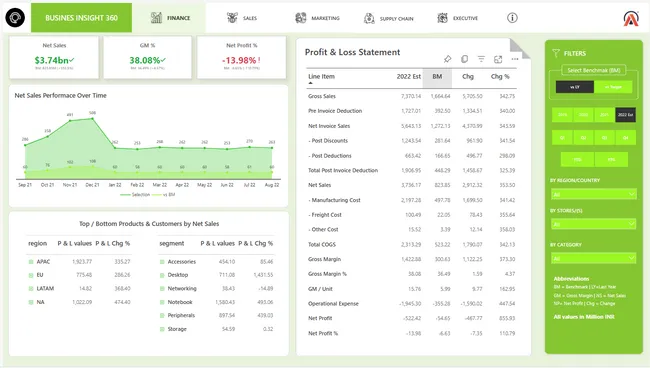Viewport: 650px width, 368px height.
Task: Click the green square beside Storage
Action: 162,329
